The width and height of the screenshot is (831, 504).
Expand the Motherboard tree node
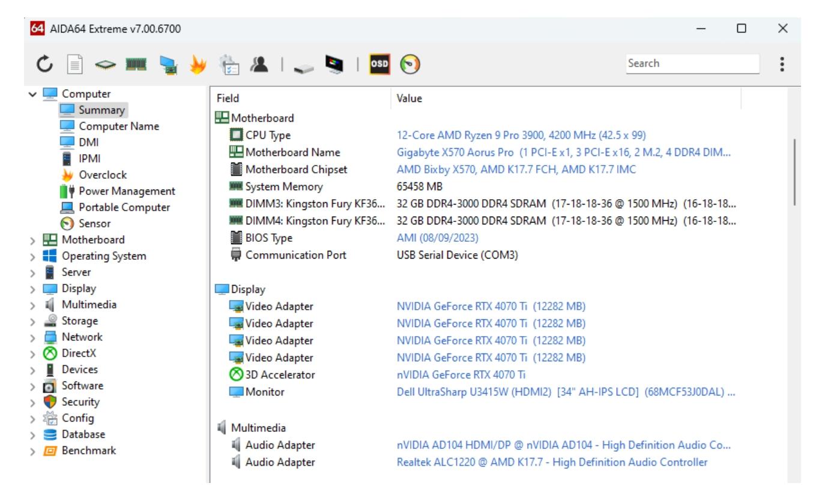coord(32,240)
